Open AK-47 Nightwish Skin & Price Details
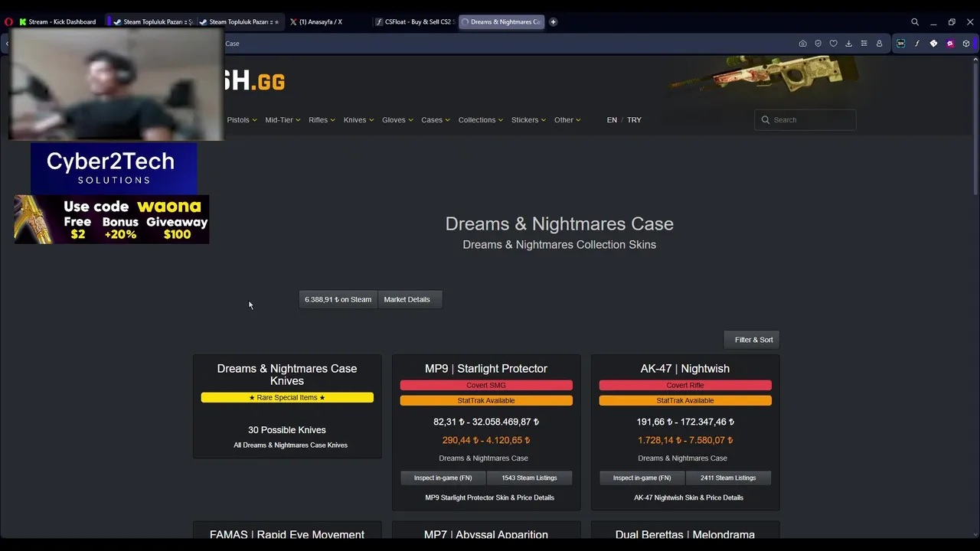 point(688,498)
